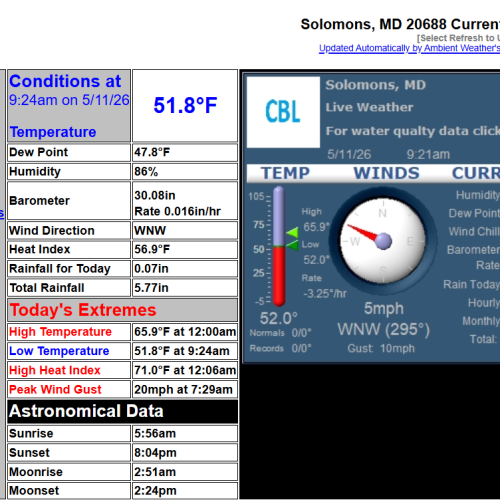
Task: Click the blue Temperature label
Action: coord(53,132)
